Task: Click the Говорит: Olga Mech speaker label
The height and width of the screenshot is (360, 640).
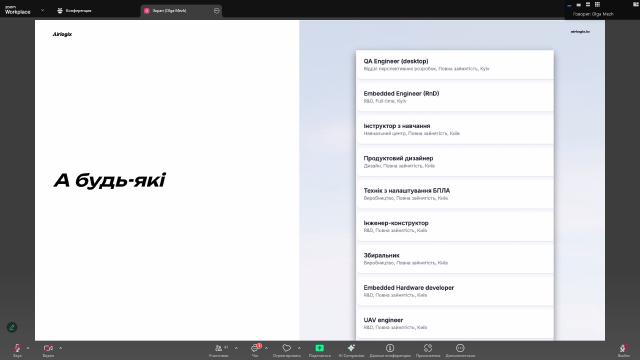Action: point(593,14)
